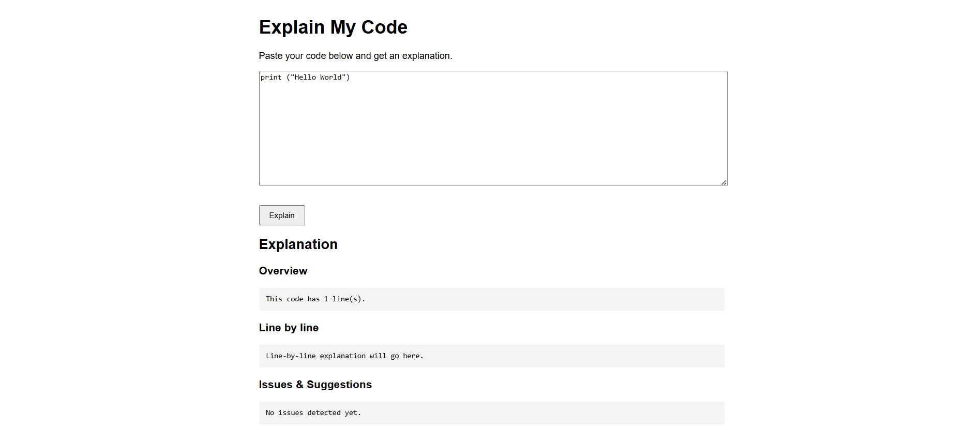
Task: Click the "Explain My Code" page title
Action: [333, 27]
